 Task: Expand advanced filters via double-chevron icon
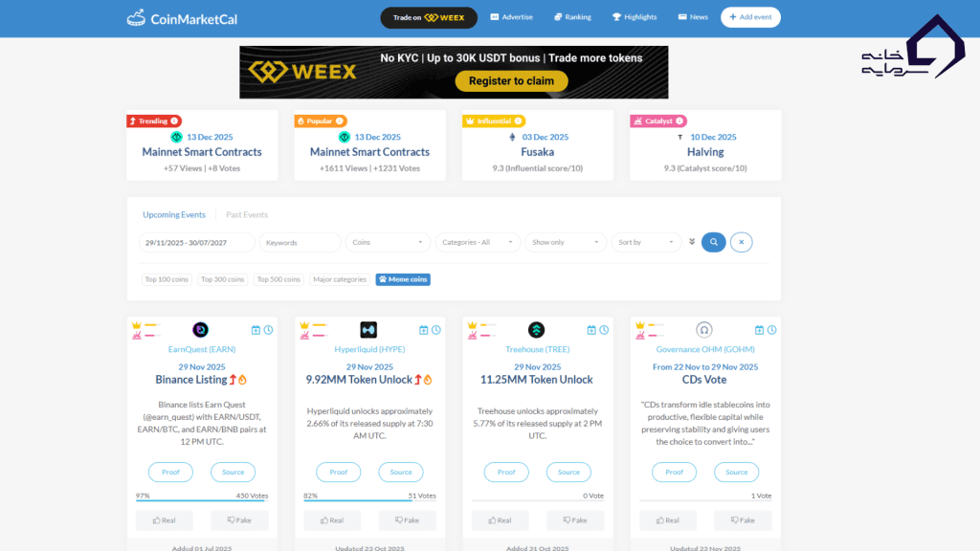tap(692, 242)
